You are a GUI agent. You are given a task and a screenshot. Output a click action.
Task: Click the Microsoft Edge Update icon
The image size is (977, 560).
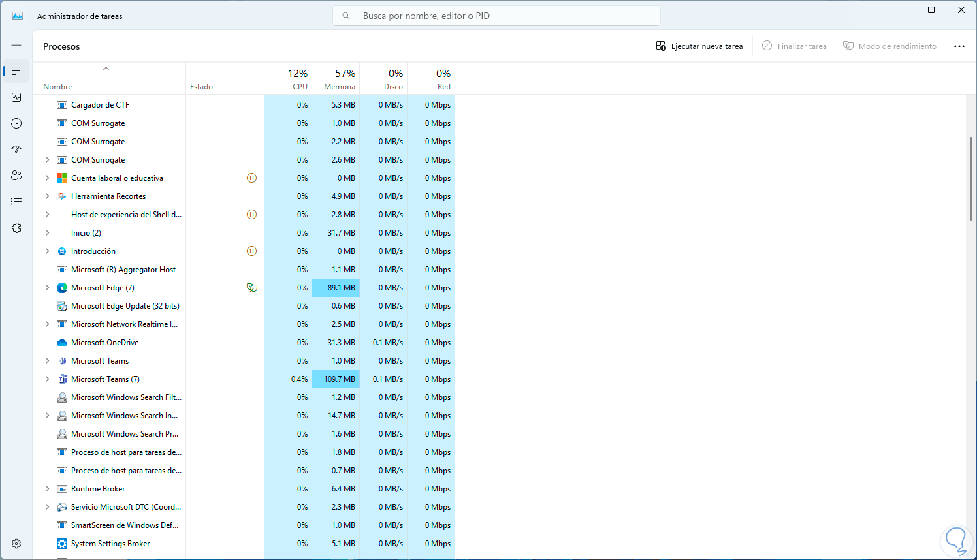[62, 306]
